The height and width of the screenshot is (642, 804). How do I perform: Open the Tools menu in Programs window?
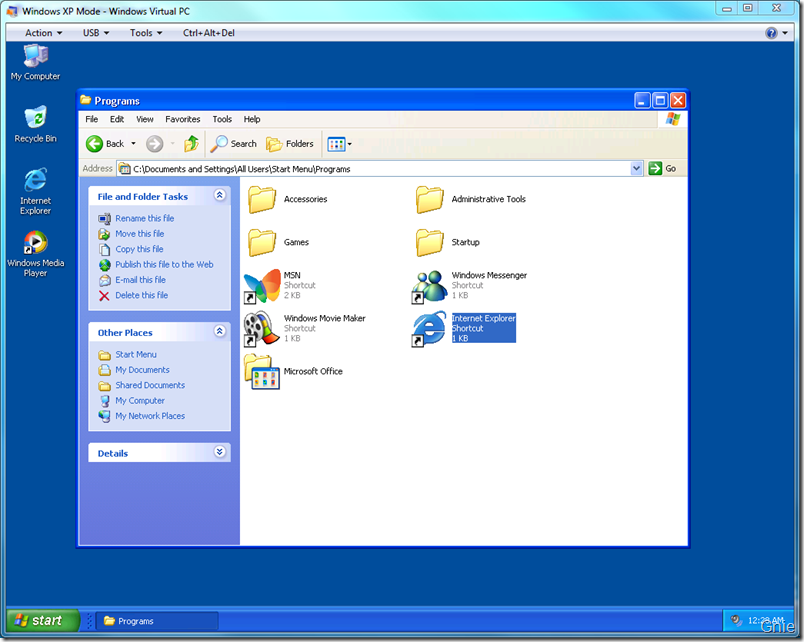coord(222,119)
